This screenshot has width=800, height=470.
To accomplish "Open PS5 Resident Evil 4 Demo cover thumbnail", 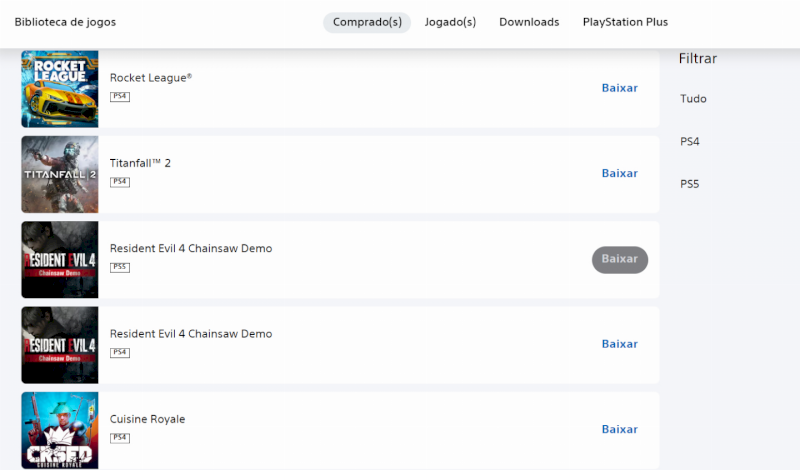I will pos(60,260).
